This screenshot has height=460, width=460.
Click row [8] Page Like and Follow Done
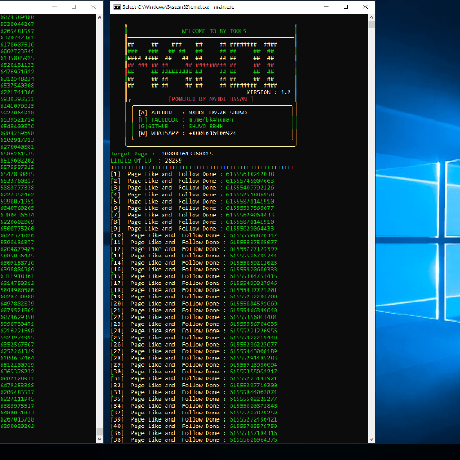pos(193,222)
